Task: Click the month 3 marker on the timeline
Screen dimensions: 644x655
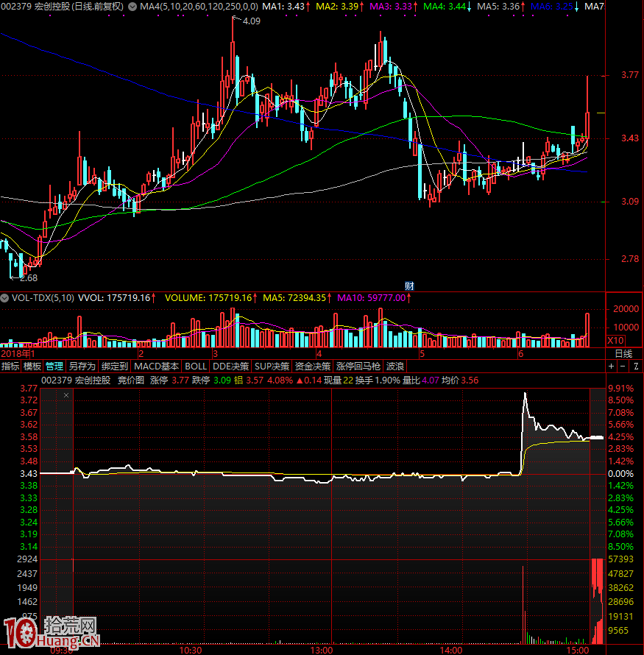Action: coord(215,354)
